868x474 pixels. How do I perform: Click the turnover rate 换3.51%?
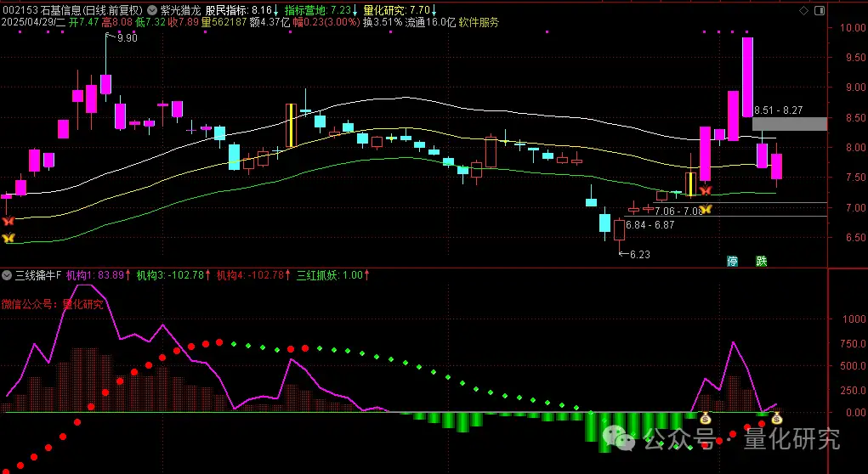point(382,22)
